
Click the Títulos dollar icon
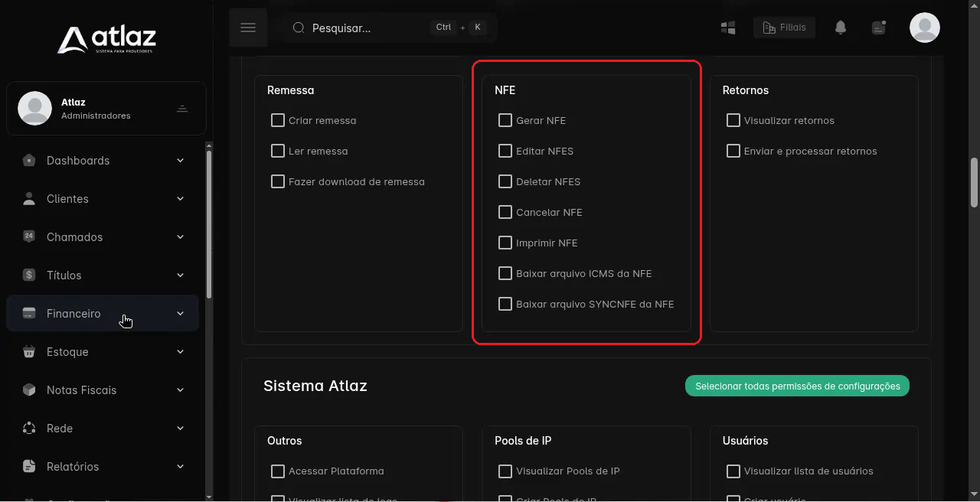tap(29, 275)
